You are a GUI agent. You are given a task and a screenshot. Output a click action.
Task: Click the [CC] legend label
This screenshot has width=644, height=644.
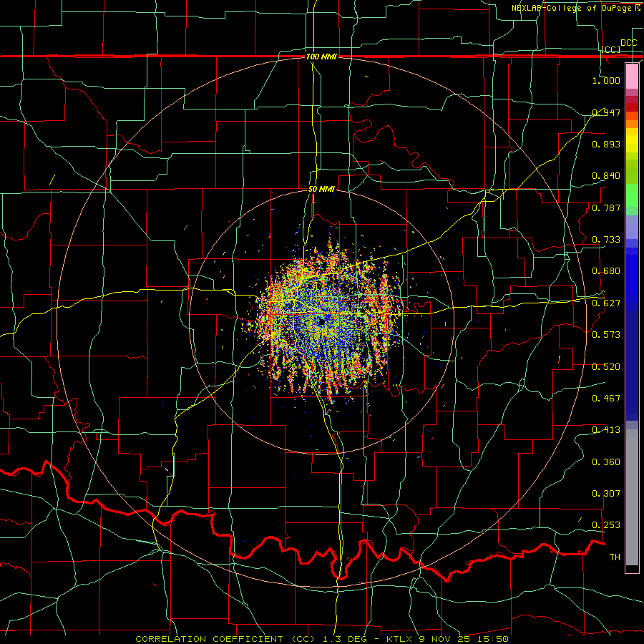611,49
